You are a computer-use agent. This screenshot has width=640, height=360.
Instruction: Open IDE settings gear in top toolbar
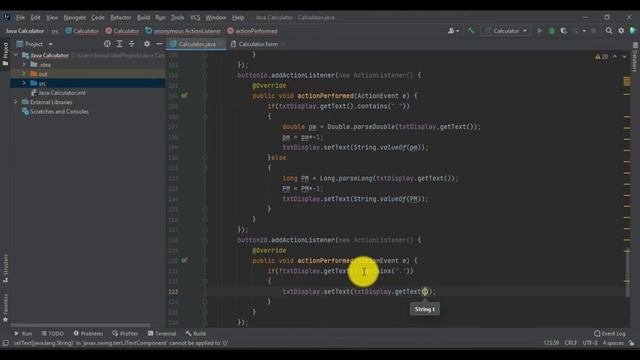[x=621, y=31]
